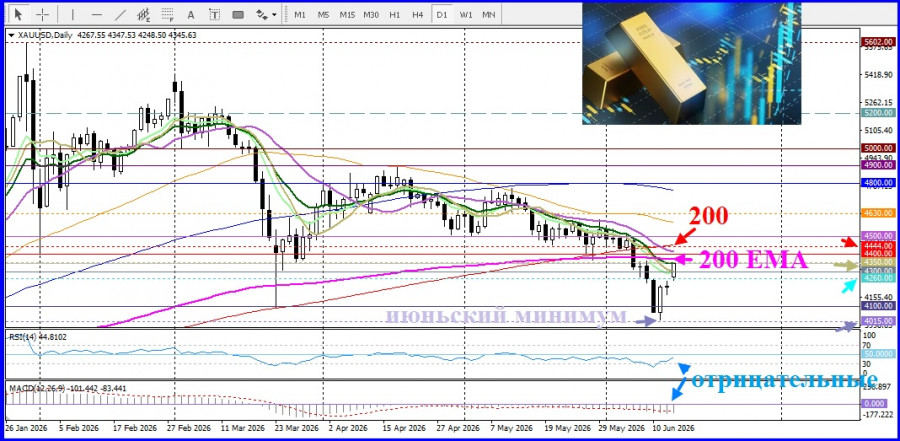Click the 19 May 2026 date label
The height and width of the screenshot is (441, 900).
567,429
